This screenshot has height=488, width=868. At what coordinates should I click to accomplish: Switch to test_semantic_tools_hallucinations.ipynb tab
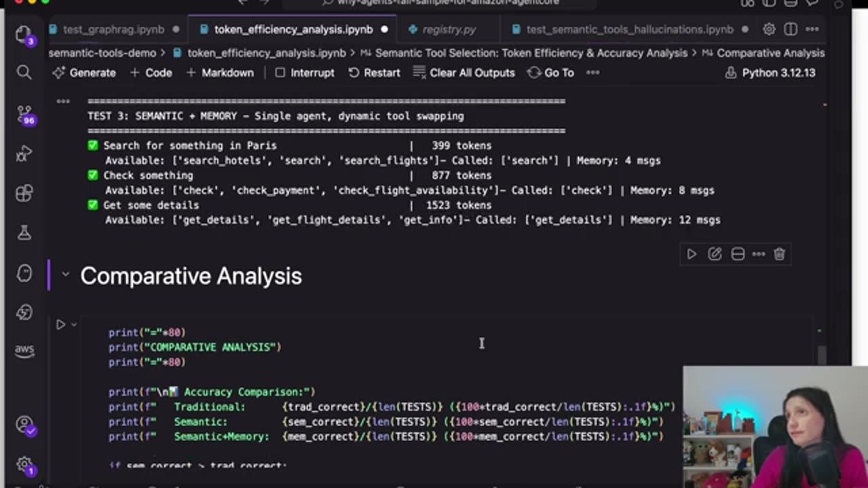[x=629, y=29]
